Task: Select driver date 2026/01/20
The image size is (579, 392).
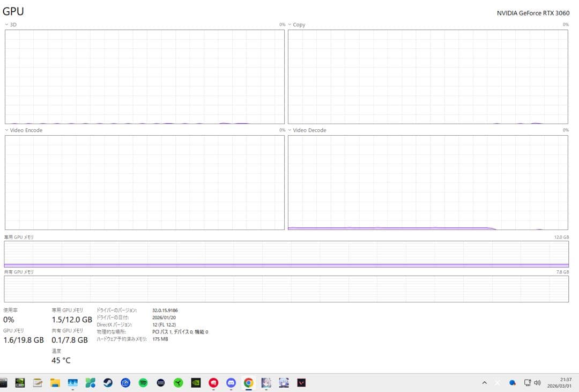Action: point(164,317)
